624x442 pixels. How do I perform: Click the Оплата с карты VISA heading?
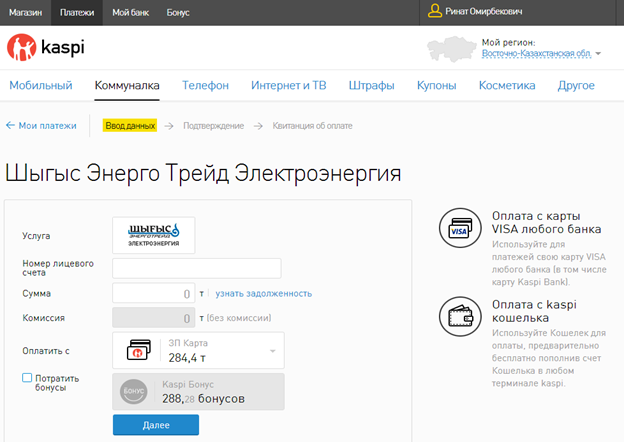click(x=546, y=222)
